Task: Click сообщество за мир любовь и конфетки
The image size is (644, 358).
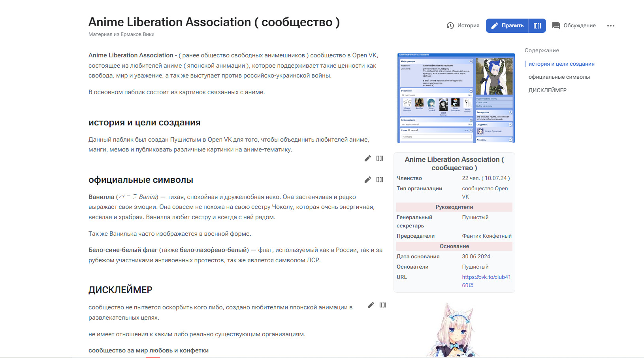Action: coord(149,350)
